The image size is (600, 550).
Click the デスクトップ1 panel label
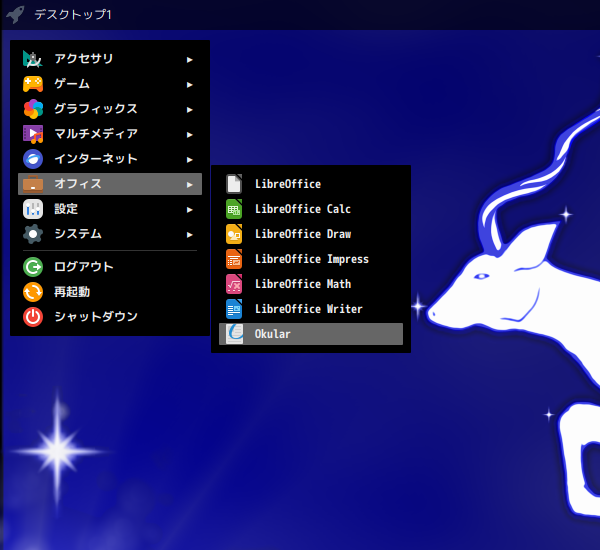coord(73,15)
